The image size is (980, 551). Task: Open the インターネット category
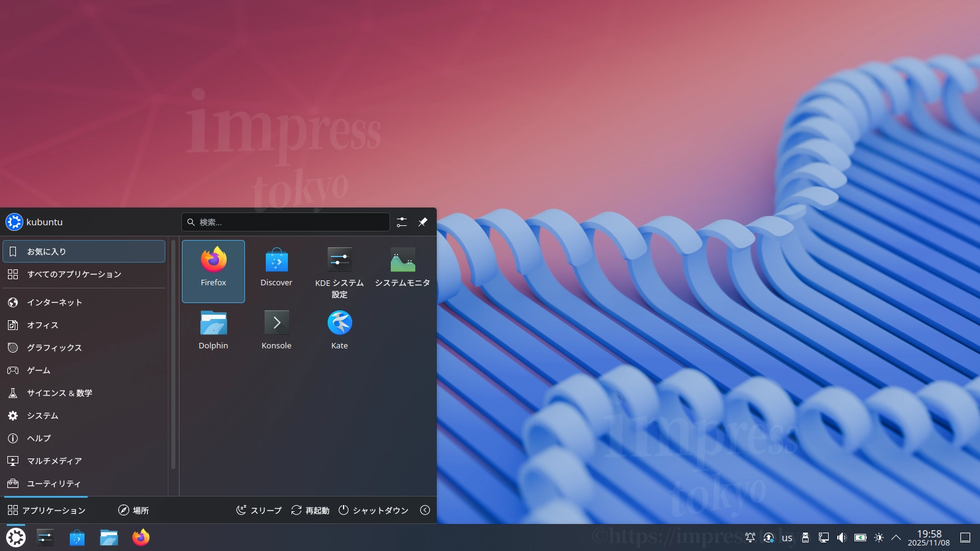pyautogui.click(x=84, y=302)
